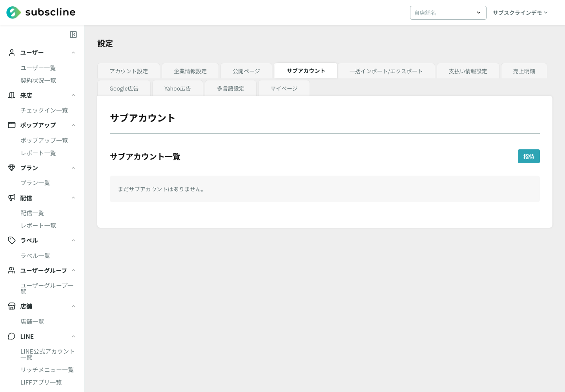Open 配信一覧 link
565x392 pixels.
point(32,213)
